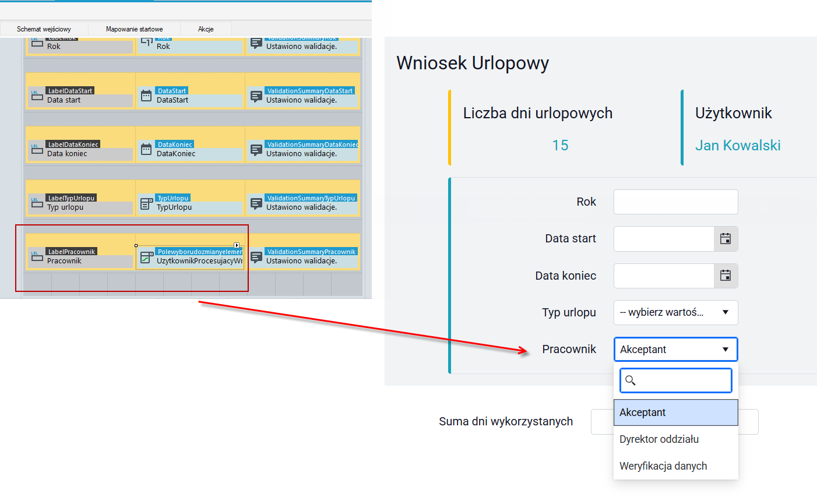This screenshot has height=504, width=817.
Task: Select the Pracownik label in designer
Action: [x=64, y=261]
